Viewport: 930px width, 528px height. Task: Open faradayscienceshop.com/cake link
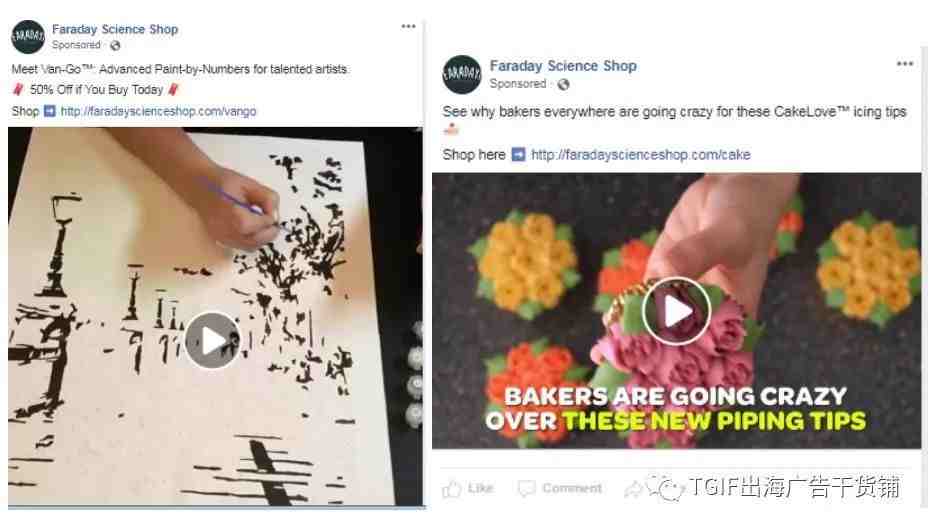[x=641, y=155]
